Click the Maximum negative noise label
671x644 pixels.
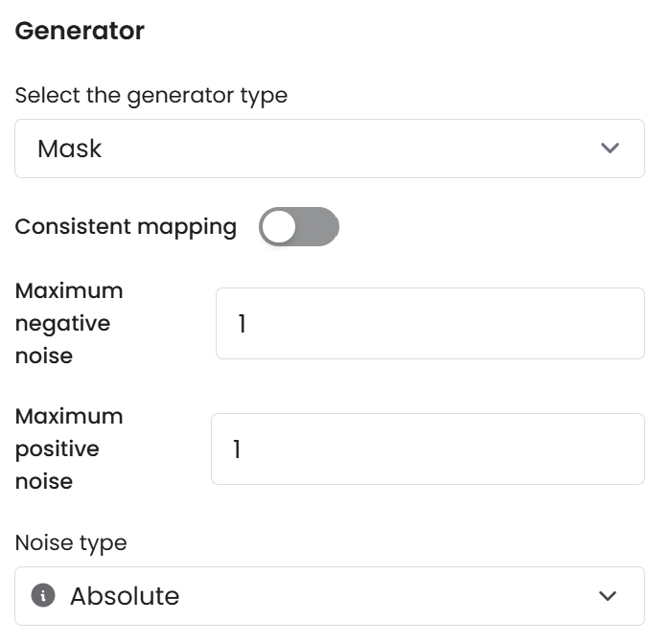[69, 323]
